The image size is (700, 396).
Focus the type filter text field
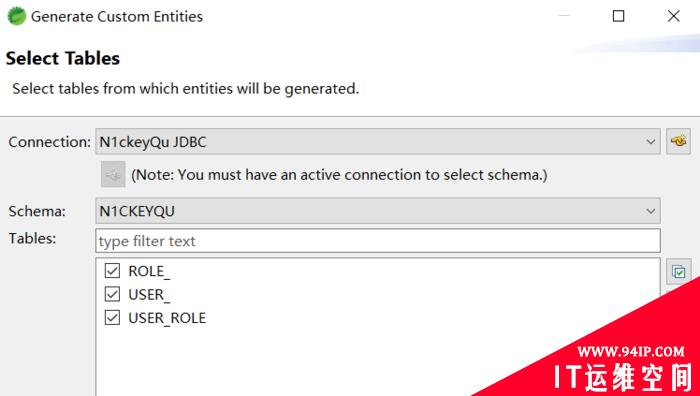click(378, 241)
